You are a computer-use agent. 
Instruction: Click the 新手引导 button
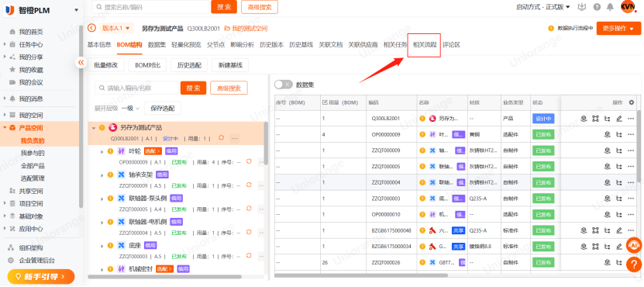pos(41,277)
